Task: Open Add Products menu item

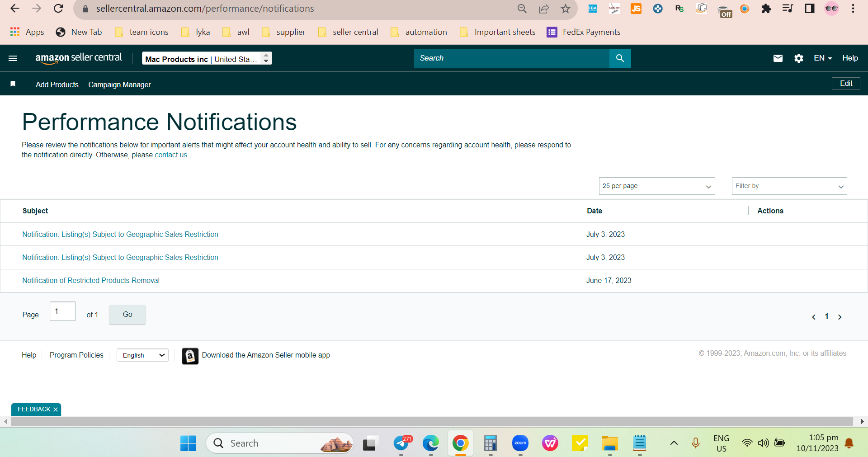Action: (57, 85)
